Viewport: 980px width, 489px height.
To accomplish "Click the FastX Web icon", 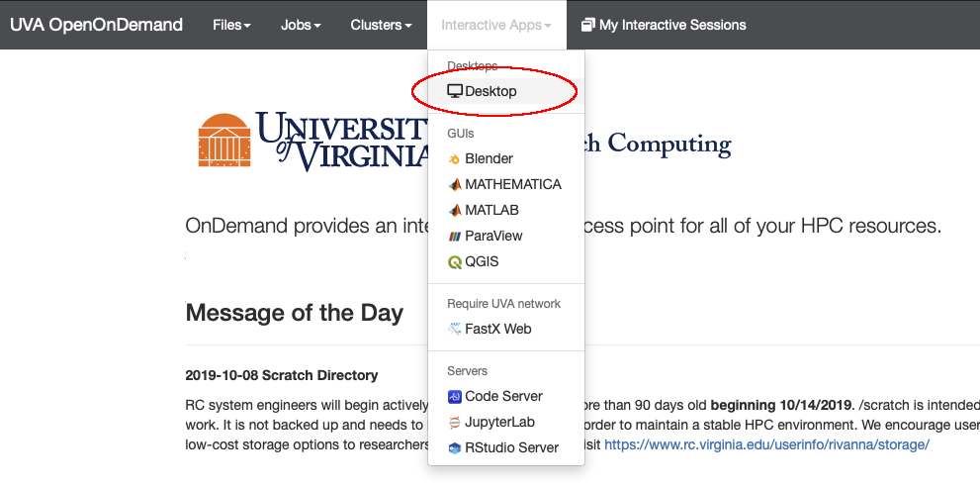I will 455,329.
